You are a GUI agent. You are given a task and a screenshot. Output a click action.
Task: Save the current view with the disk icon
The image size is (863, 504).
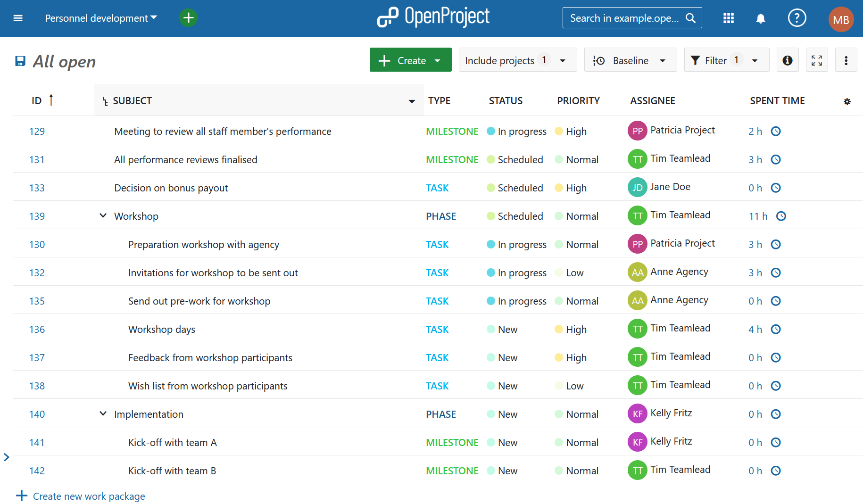pyautogui.click(x=20, y=60)
